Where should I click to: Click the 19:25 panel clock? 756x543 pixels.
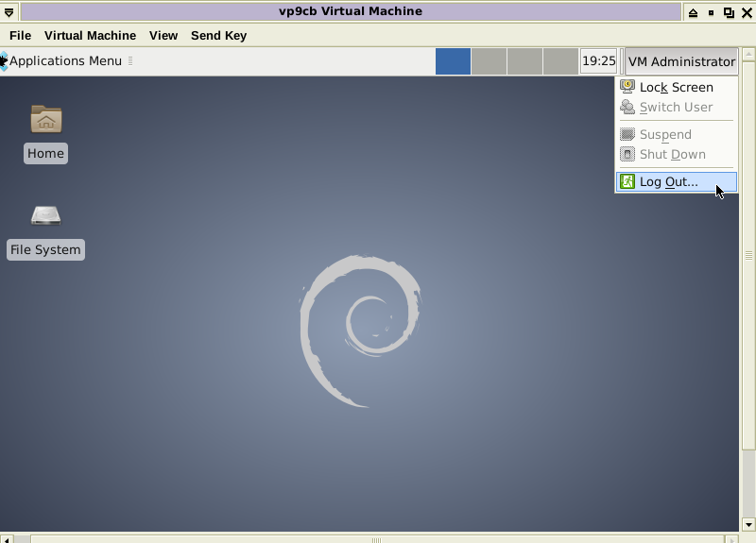point(598,61)
